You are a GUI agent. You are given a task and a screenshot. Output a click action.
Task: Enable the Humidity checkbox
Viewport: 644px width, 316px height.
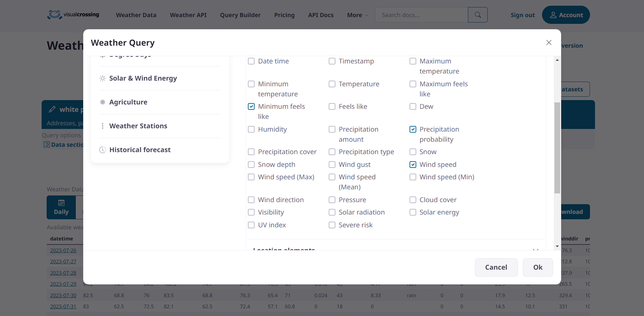point(252,129)
